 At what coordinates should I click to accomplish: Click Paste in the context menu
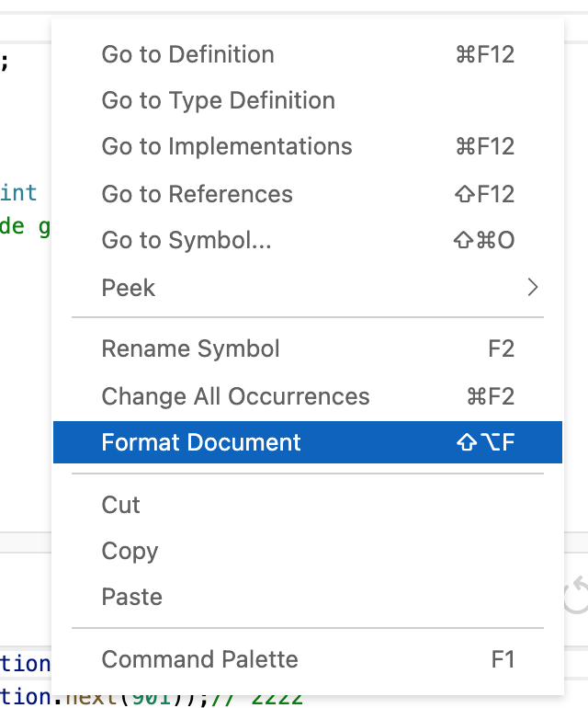tap(131, 597)
